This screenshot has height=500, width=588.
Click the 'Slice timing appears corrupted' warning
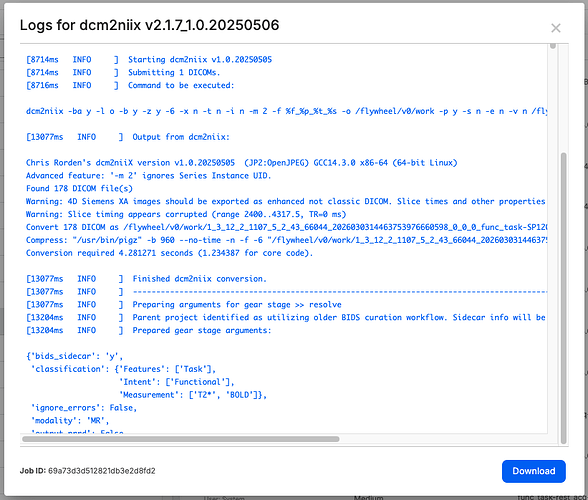(x=186, y=215)
